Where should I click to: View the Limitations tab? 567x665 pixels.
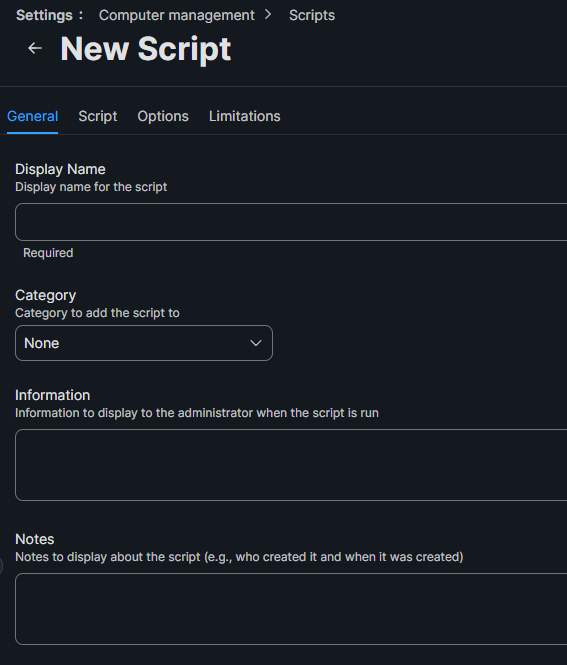245,116
